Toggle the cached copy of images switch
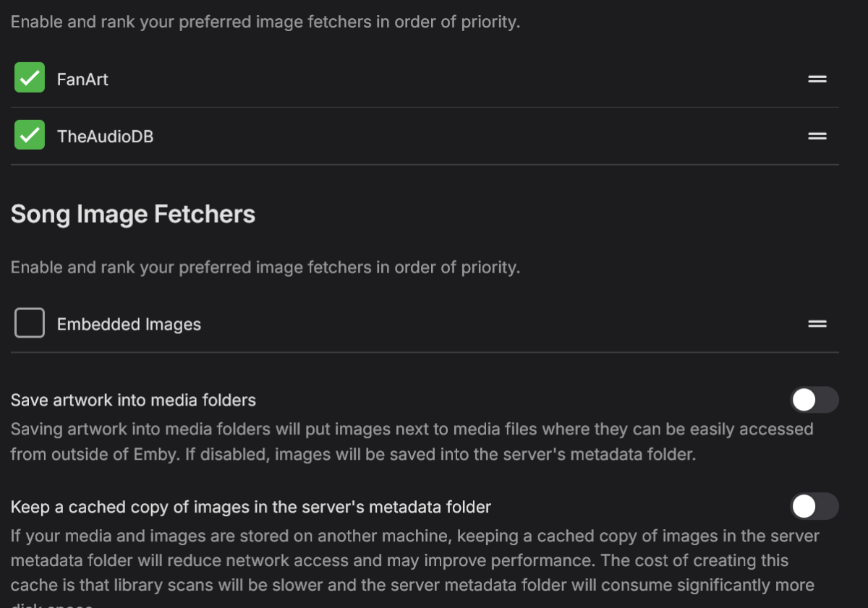Screen dimensions: 868x608 pos(814,507)
